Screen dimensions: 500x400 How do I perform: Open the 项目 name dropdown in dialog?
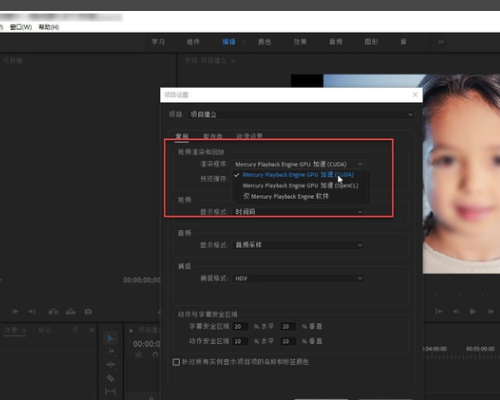pyautogui.click(x=301, y=114)
